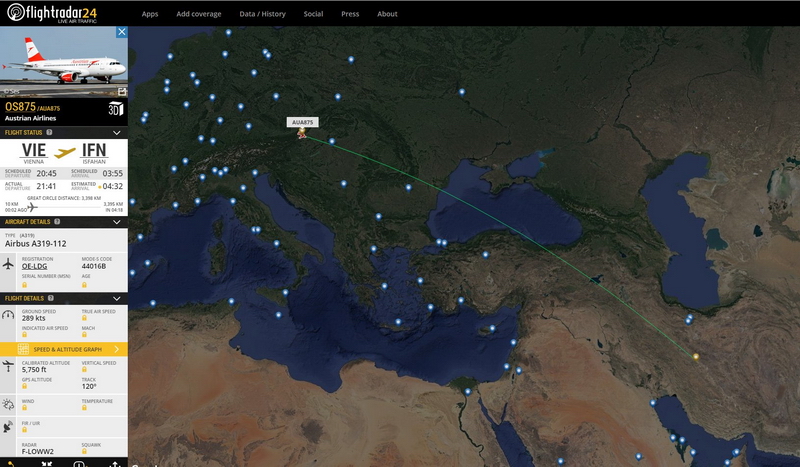Click the yellow plane icon between VIE and IFN
The height and width of the screenshot is (467, 800).
tap(65, 152)
